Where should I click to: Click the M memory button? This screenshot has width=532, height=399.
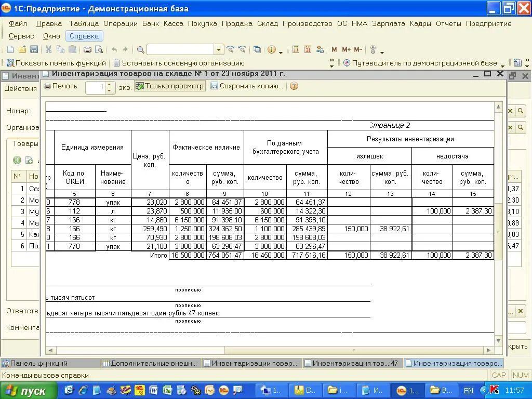click(334, 49)
